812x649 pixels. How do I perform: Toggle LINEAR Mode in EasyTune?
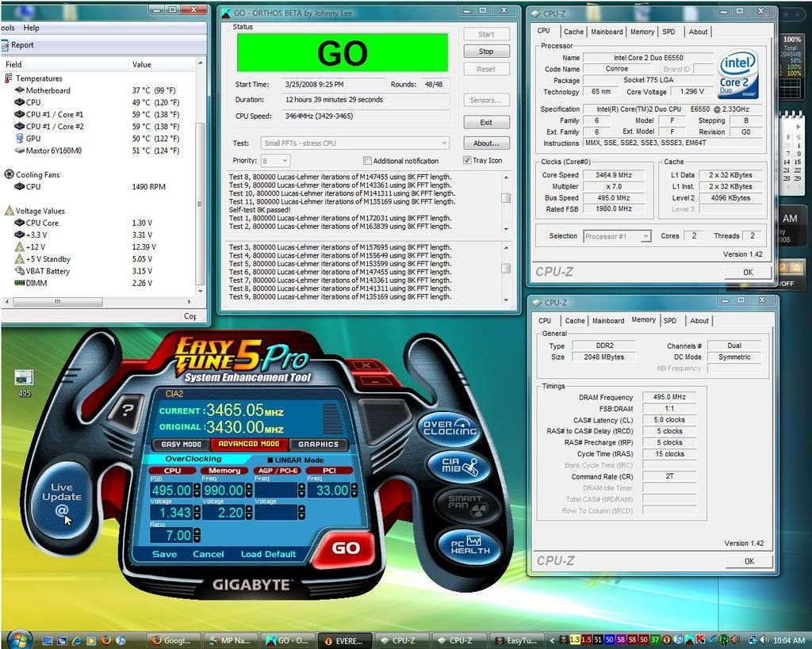click(x=270, y=460)
